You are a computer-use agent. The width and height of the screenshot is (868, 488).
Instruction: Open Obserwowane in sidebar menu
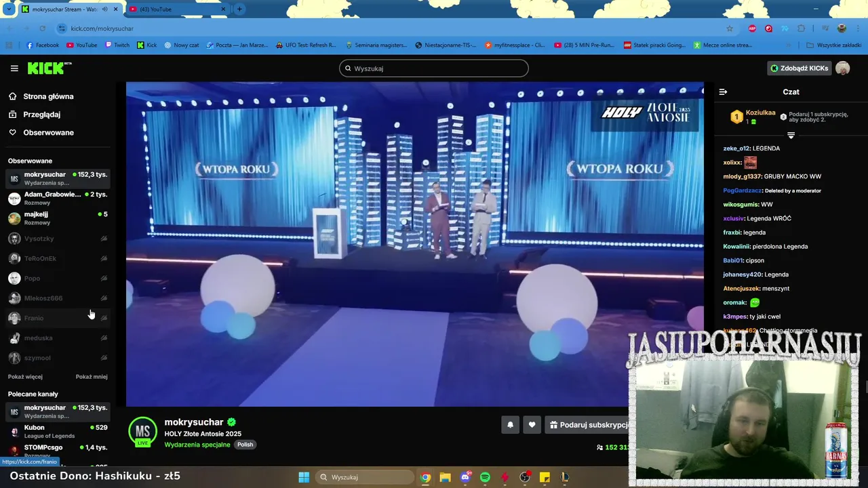tap(48, 132)
